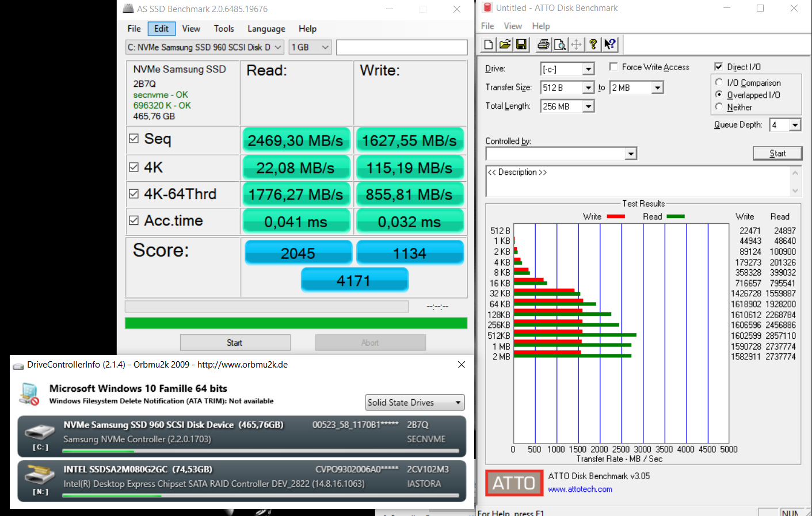
Task: Open a benchmark file via ATTO folder icon
Action: click(x=505, y=44)
